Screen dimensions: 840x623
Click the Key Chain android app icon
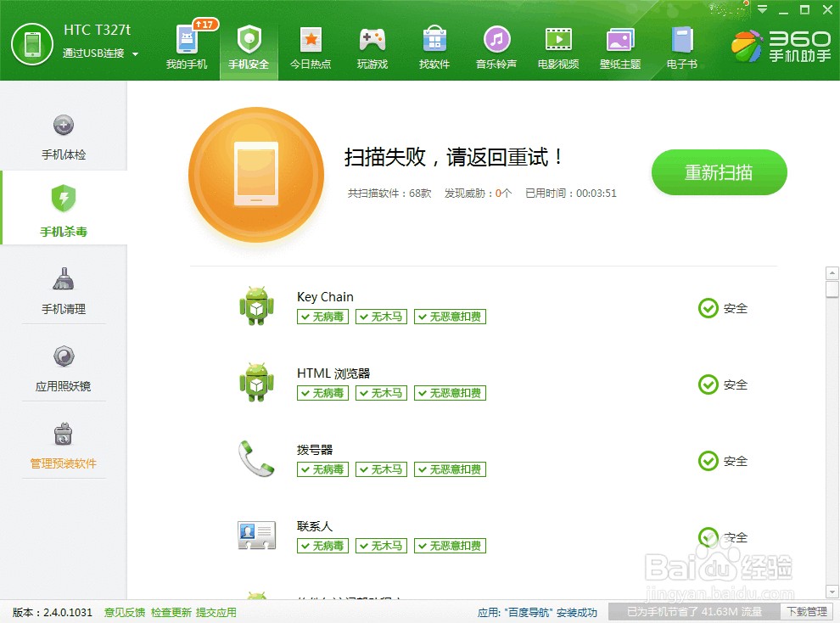tap(256, 306)
